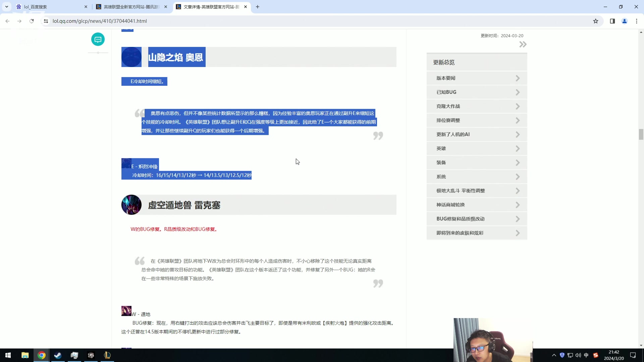
Task: Expand the 装备 section chevron
Action: pyautogui.click(x=518, y=163)
